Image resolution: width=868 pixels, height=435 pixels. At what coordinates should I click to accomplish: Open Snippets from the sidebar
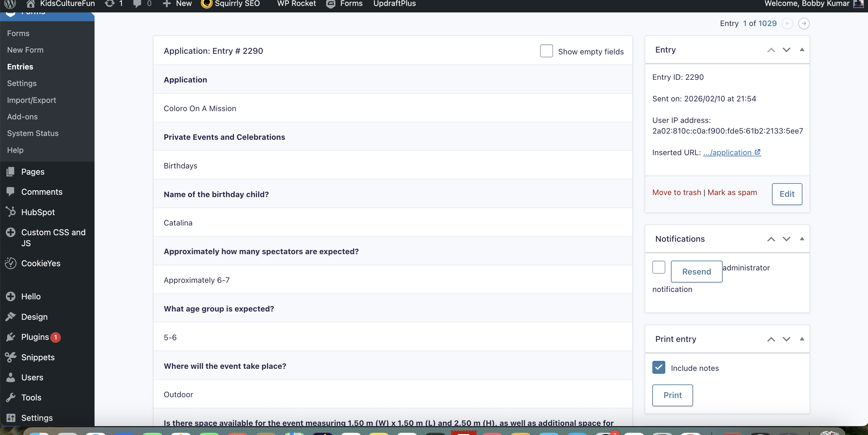click(38, 357)
